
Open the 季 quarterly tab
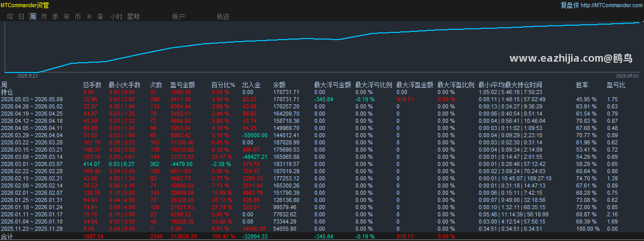click(x=55, y=16)
